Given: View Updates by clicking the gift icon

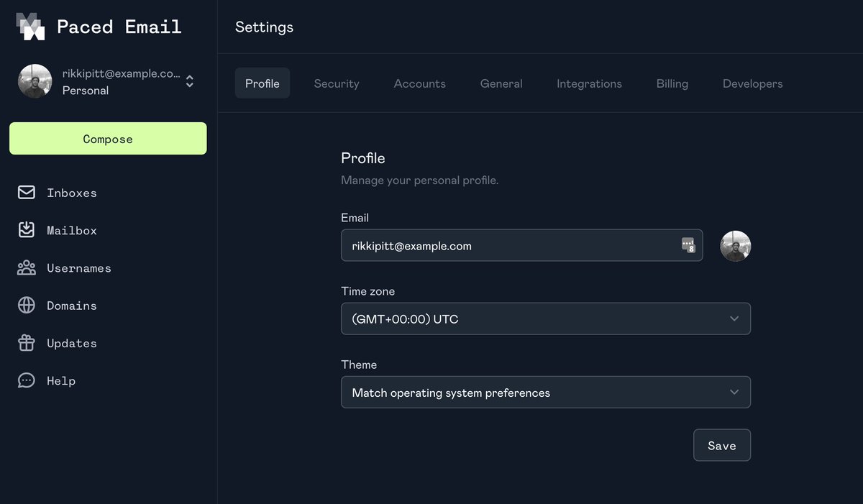Looking at the screenshot, I should [26, 343].
